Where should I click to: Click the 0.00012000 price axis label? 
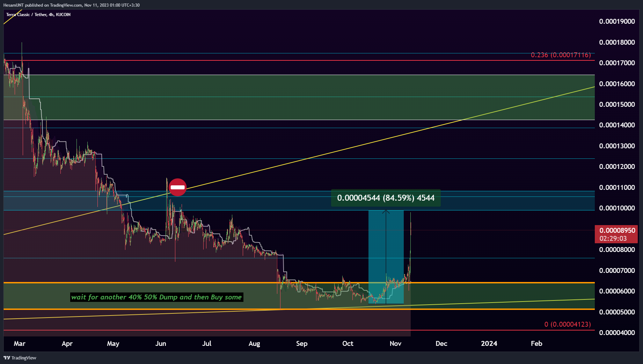tap(617, 166)
